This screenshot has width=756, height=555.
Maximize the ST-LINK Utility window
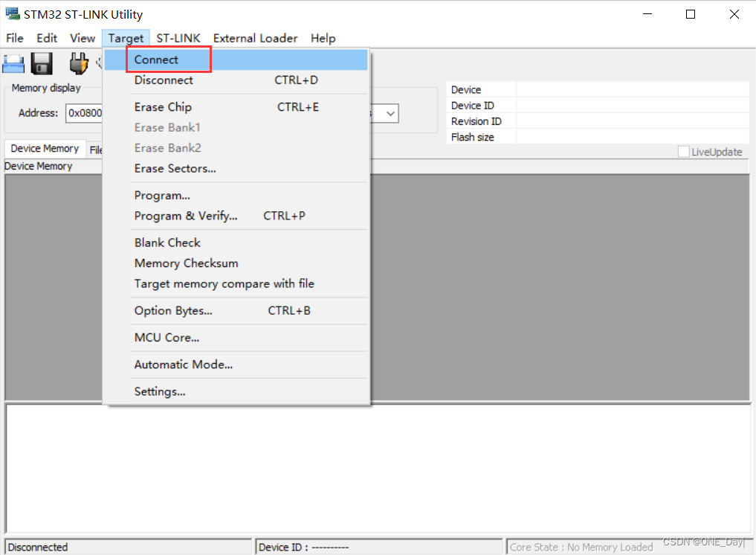[691, 14]
